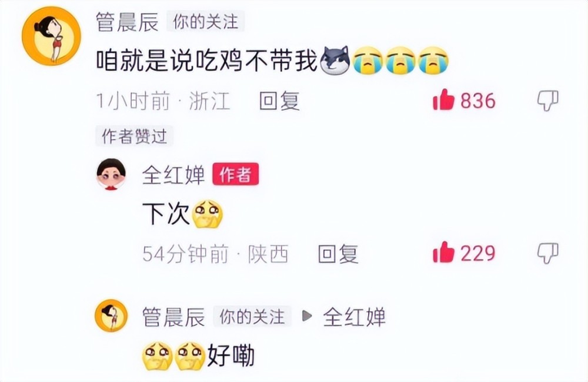
Task: Dislike 管晨辰's top comment
Action: point(547,100)
